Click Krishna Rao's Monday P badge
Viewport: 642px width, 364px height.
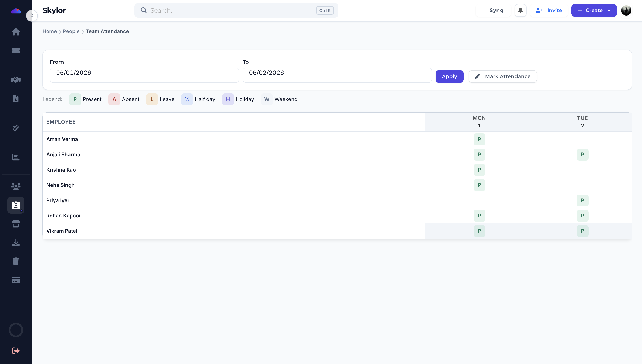point(479,170)
